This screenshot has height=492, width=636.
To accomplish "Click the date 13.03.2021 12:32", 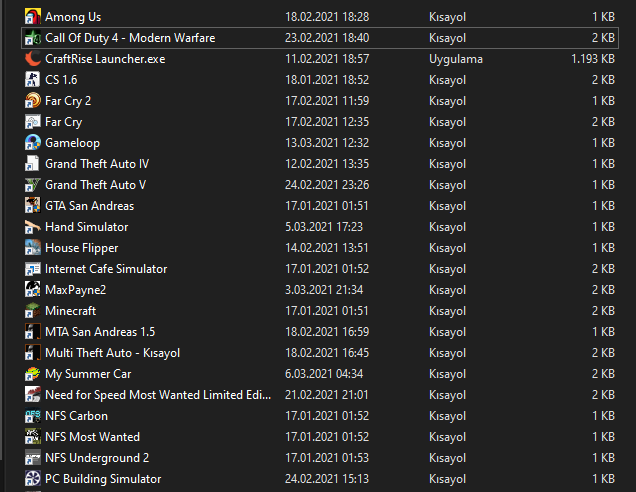I will click(327, 143).
